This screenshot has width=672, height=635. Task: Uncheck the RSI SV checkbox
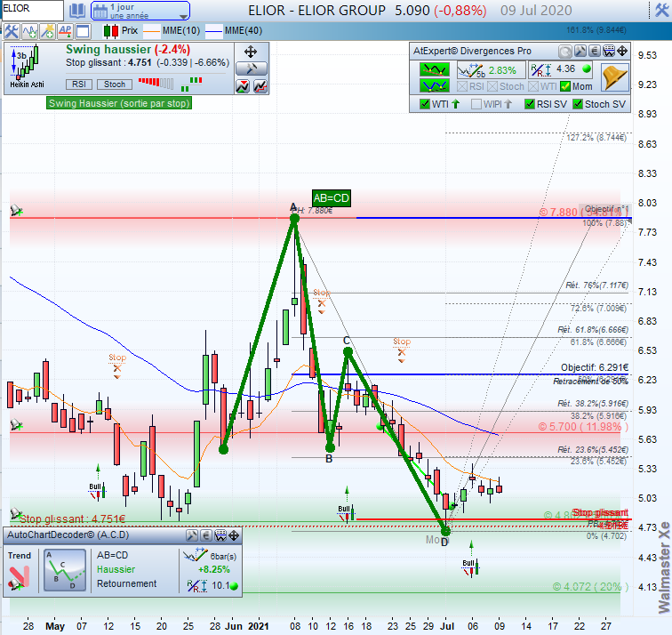tap(530, 104)
